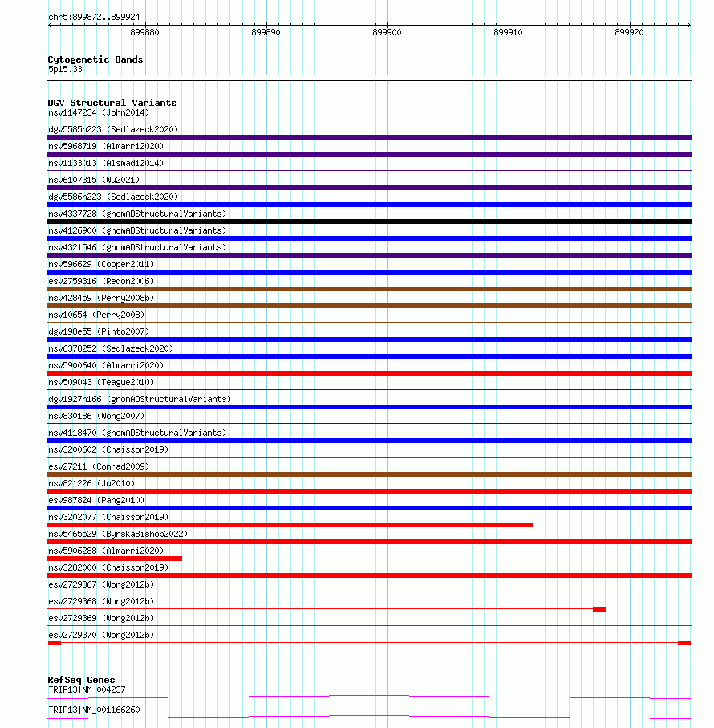The height and width of the screenshot is (728, 714).
Task: Open variant nsv1147234 (John2014)
Action: tap(99, 113)
